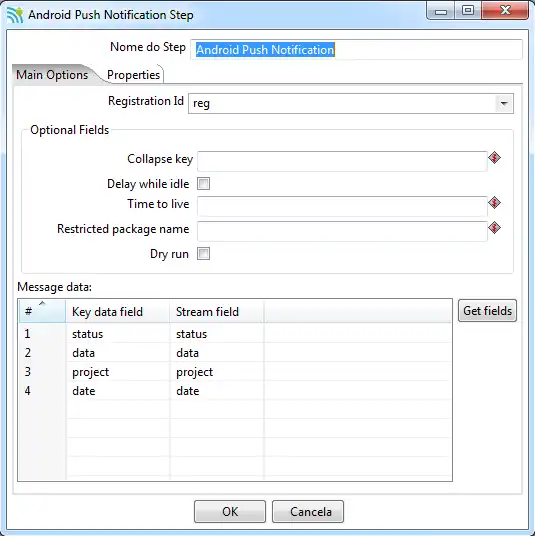Toggle the Dry run checkbox
The height and width of the screenshot is (536, 535).
pyautogui.click(x=203, y=254)
